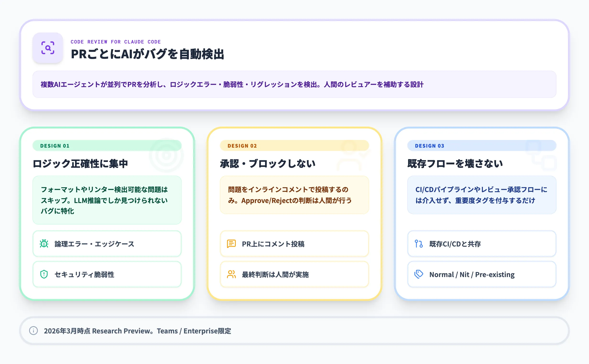Click the shield icon beside セキュリティ脆弱性
The height and width of the screenshot is (364, 589).
43,274
